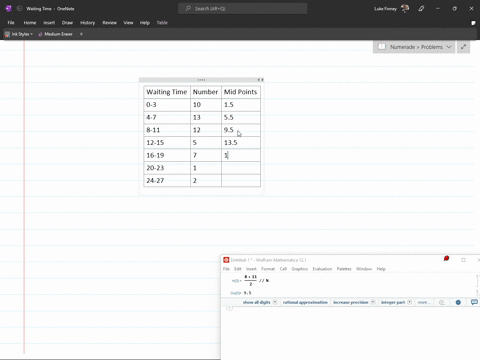Open Mathematica's File menu
The width and height of the screenshot is (480, 360).
tap(226, 269)
